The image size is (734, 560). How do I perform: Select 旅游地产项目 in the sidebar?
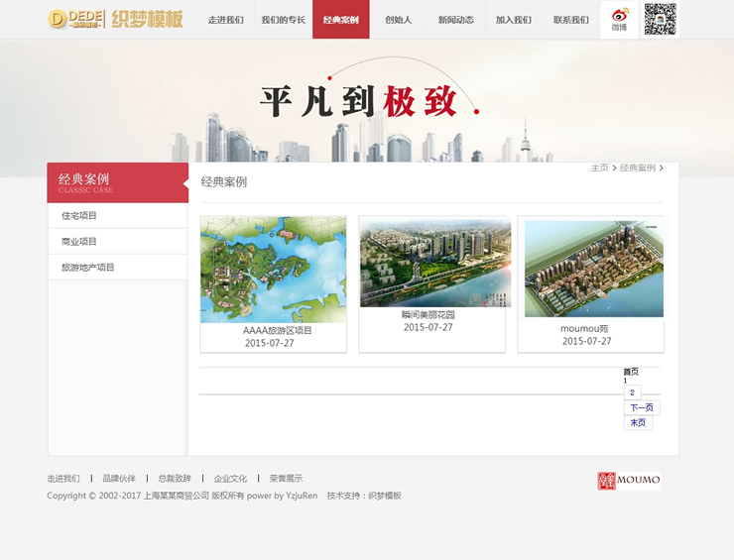click(x=88, y=268)
